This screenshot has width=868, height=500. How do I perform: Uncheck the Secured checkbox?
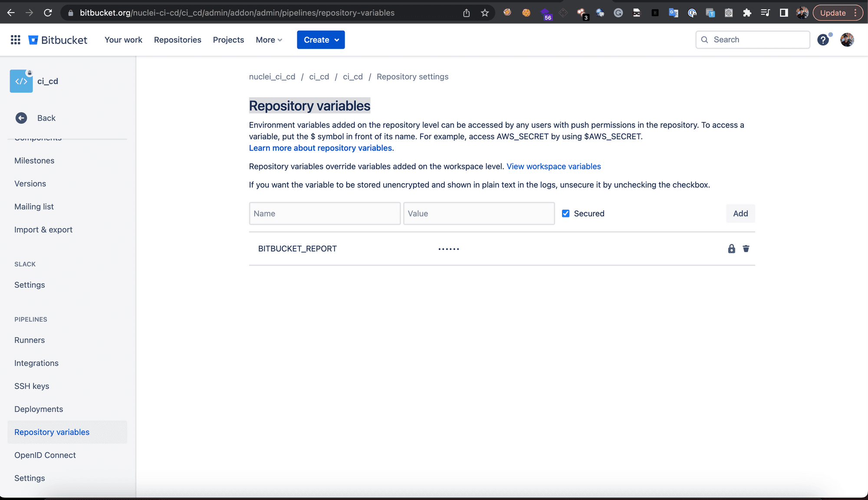566,214
